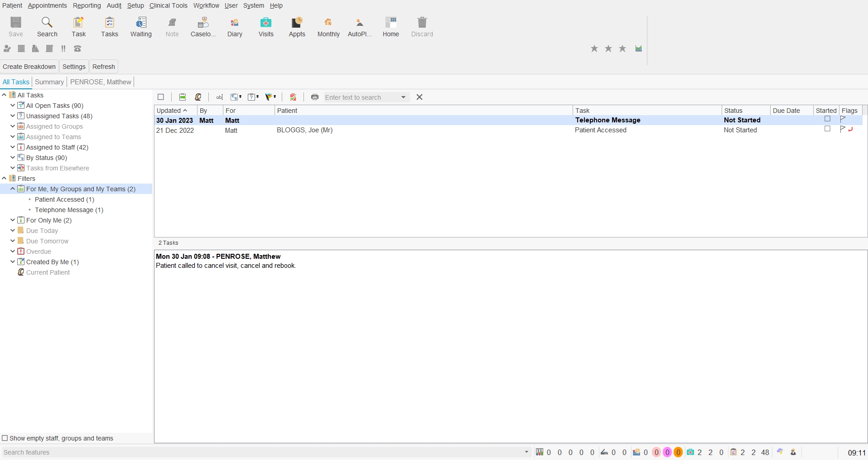Click the pink counter circle in status bar
This screenshot has width=868, height=460.
click(x=656, y=452)
